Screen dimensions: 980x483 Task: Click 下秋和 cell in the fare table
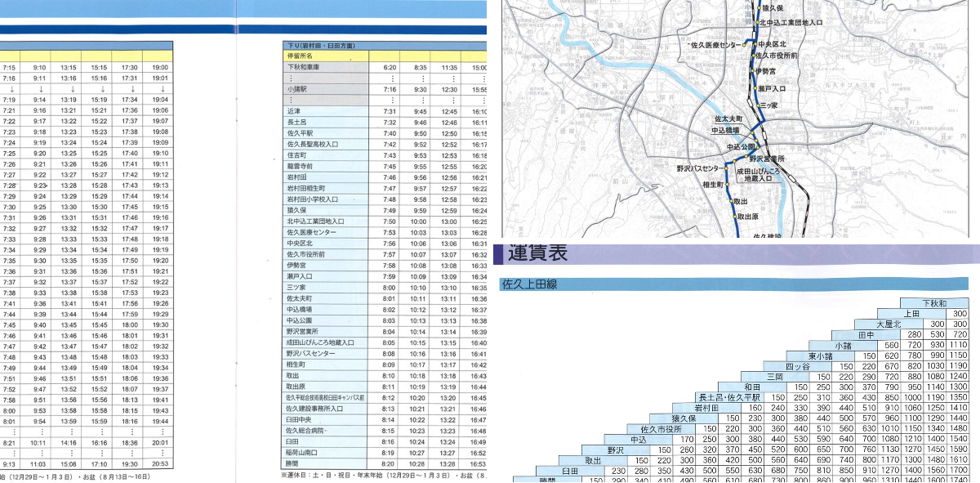click(934, 303)
